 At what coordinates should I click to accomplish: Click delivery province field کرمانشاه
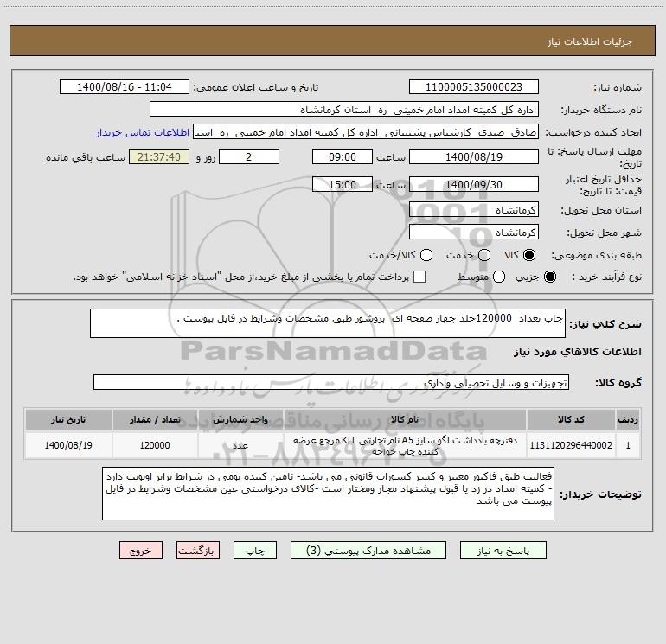(474, 209)
